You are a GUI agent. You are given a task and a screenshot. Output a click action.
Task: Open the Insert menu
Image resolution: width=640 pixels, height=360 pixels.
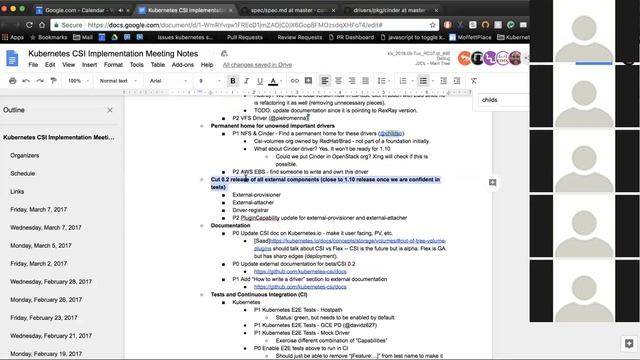89,65
